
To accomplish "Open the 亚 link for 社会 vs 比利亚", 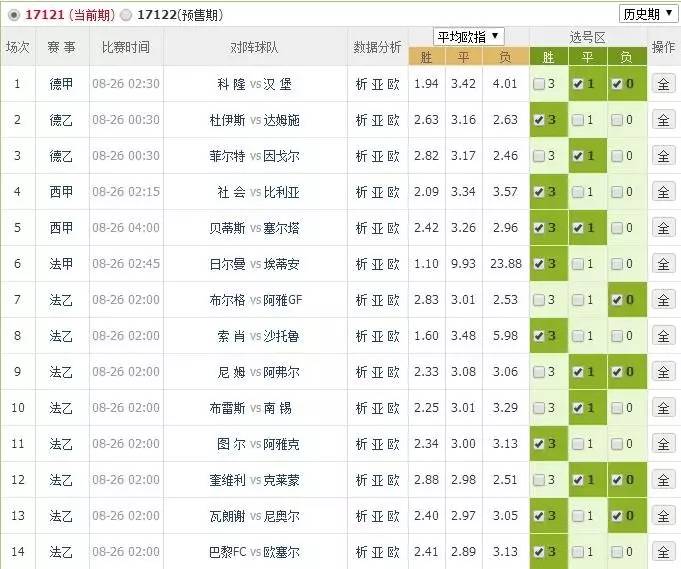I will point(378,192).
